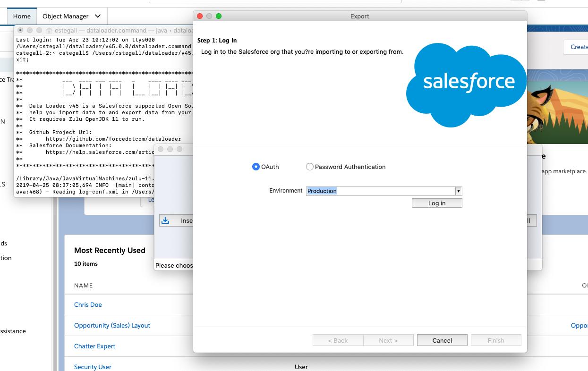Viewport: 588px width, 371px height.
Task: Click the Back button in the Export wizard
Action: [337, 340]
